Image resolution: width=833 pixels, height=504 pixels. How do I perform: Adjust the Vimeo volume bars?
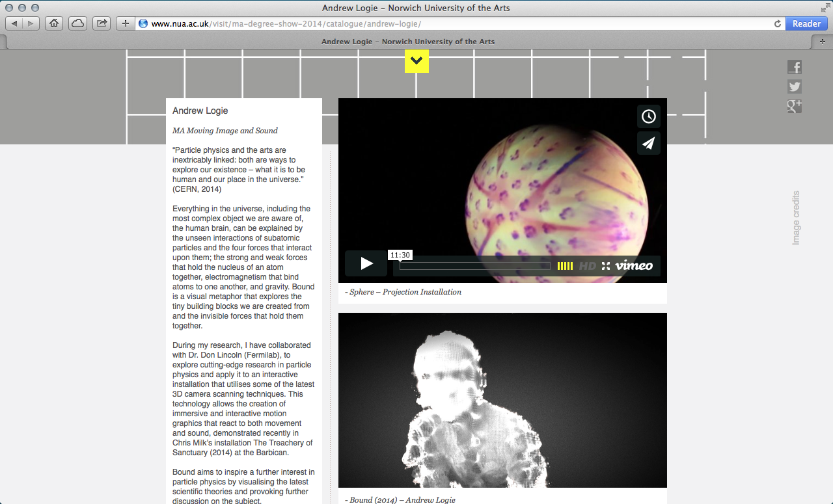coord(565,266)
